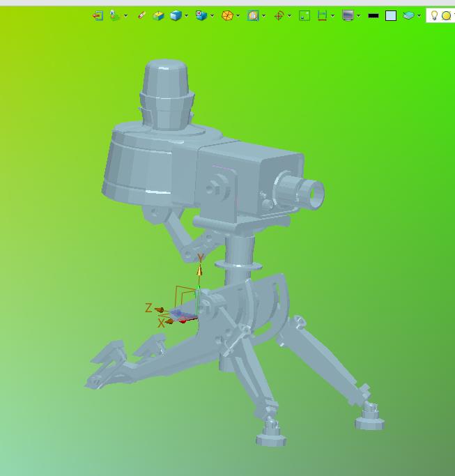Click the gray monitor display icon
Image resolution: width=455 pixels, height=476 pixels.
[348, 15]
